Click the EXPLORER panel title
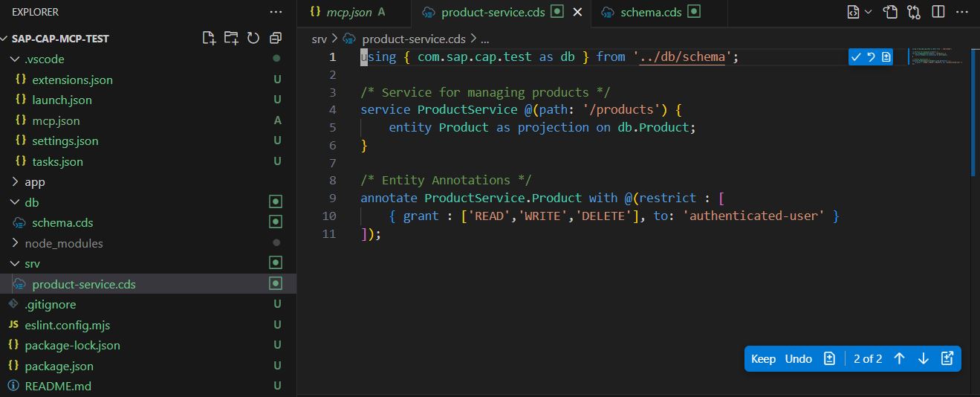 pyautogui.click(x=35, y=12)
